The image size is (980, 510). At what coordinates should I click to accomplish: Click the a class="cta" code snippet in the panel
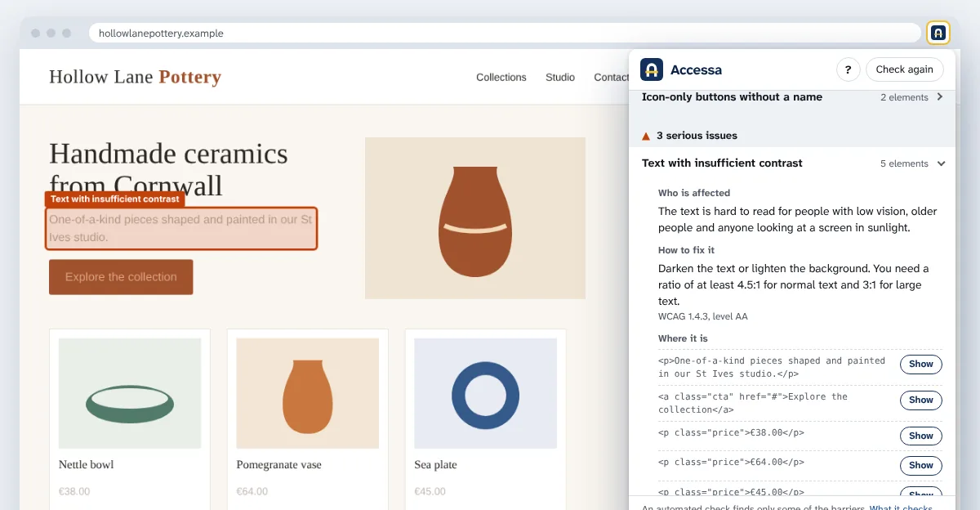coord(753,403)
